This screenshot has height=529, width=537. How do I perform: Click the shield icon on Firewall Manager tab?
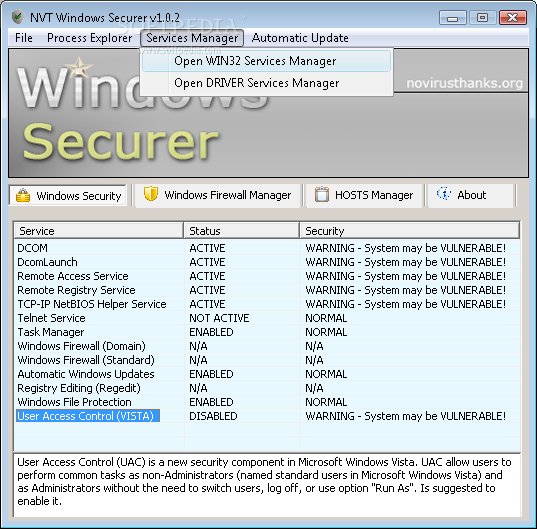point(151,194)
